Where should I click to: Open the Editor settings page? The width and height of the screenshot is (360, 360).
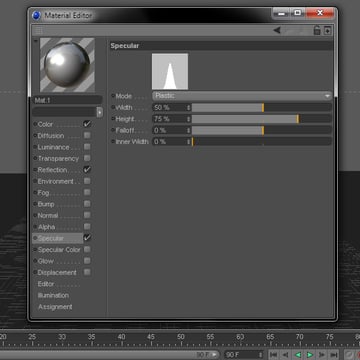[46, 284]
